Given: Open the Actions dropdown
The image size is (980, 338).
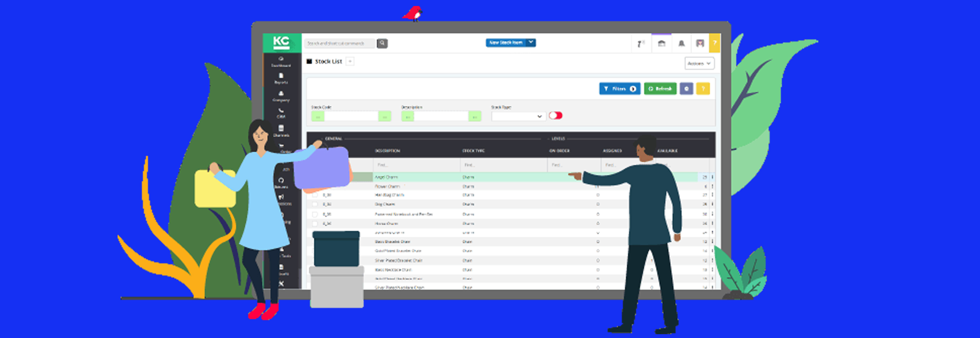Looking at the screenshot, I should point(699,63).
